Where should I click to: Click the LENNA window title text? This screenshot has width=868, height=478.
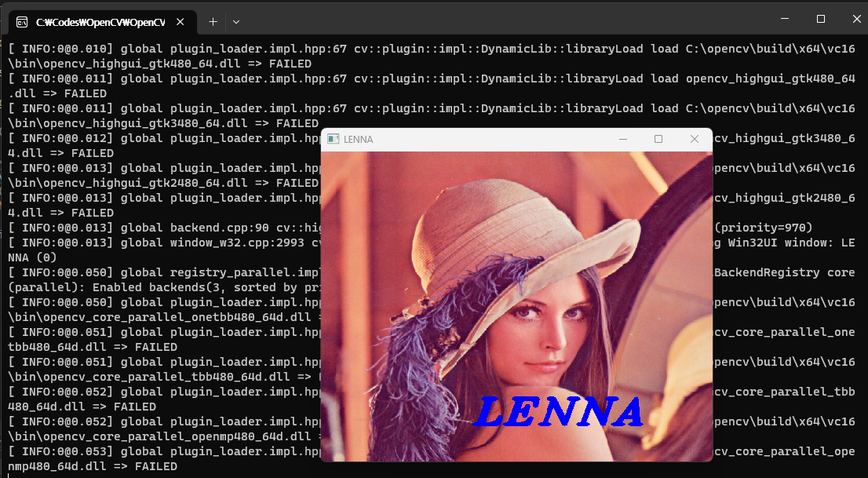pyautogui.click(x=358, y=140)
